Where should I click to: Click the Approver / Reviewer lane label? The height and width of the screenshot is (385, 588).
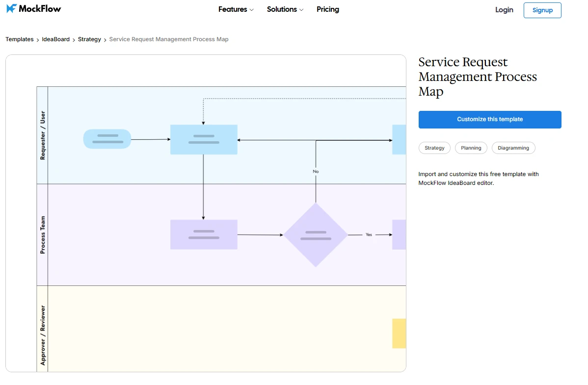coord(42,335)
